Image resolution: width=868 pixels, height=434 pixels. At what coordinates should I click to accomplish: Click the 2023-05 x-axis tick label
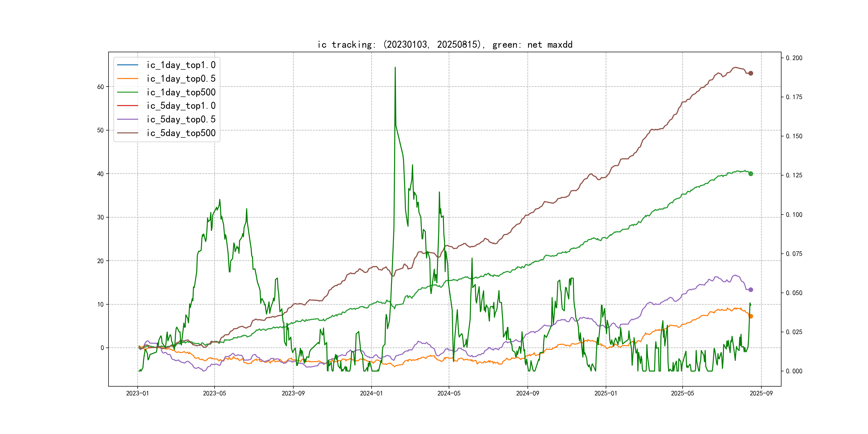tap(214, 393)
